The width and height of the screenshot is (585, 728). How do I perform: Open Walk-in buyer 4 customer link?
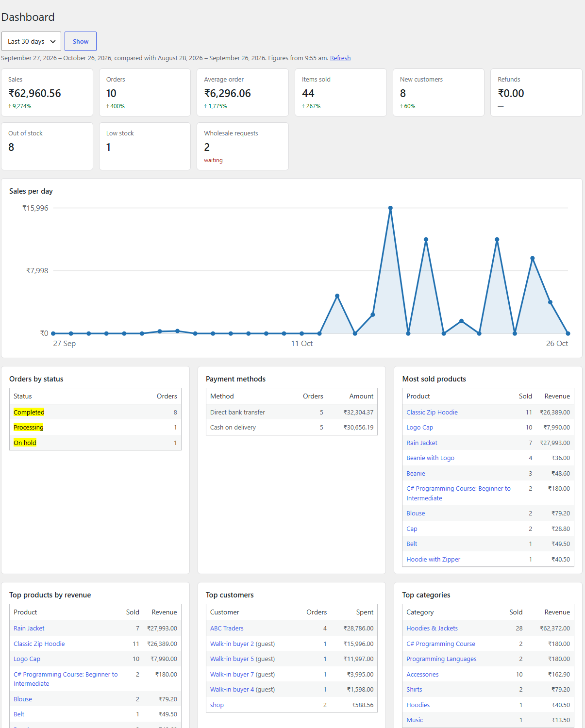[x=232, y=689]
